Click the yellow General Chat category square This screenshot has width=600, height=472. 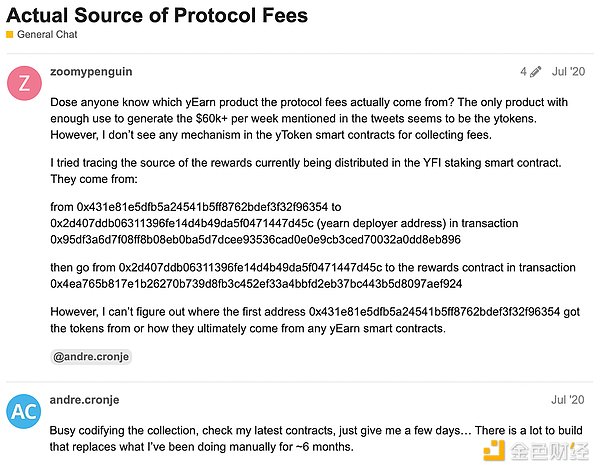click(10, 35)
